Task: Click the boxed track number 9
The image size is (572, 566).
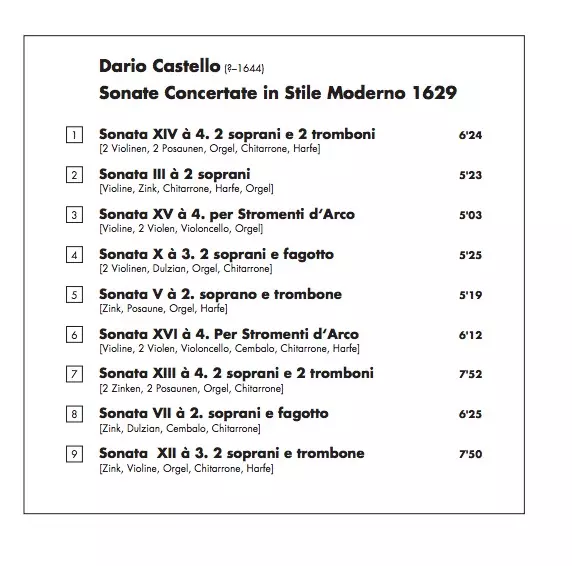Action: [74, 454]
